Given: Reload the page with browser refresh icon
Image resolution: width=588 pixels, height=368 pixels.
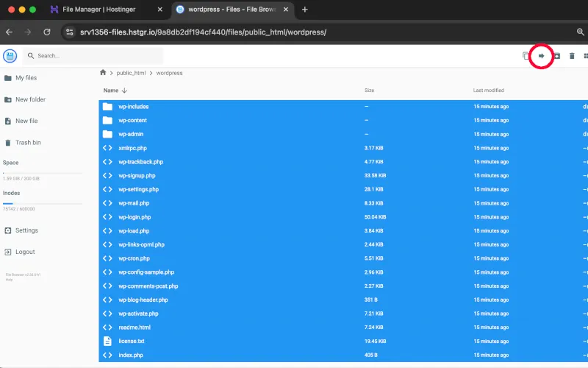Looking at the screenshot, I should pyautogui.click(x=47, y=32).
